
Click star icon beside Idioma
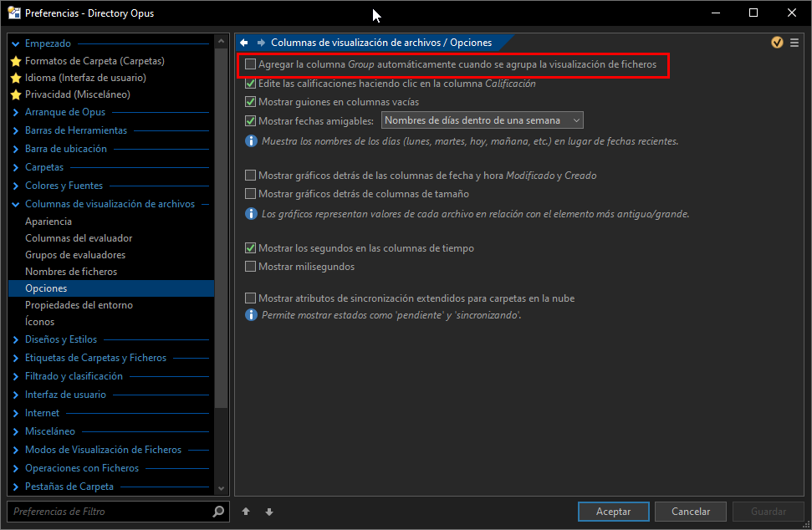point(16,78)
